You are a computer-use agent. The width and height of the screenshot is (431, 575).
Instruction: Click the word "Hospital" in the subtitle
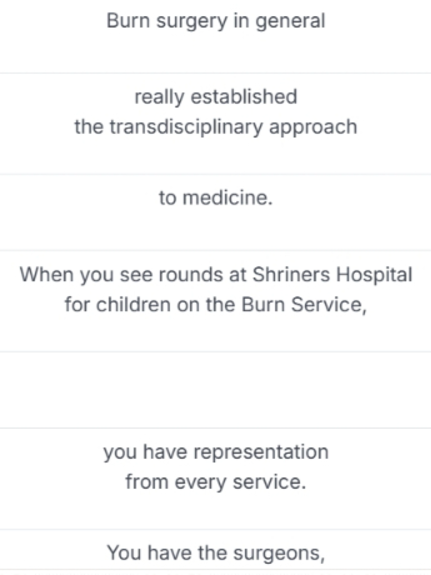(375, 275)
